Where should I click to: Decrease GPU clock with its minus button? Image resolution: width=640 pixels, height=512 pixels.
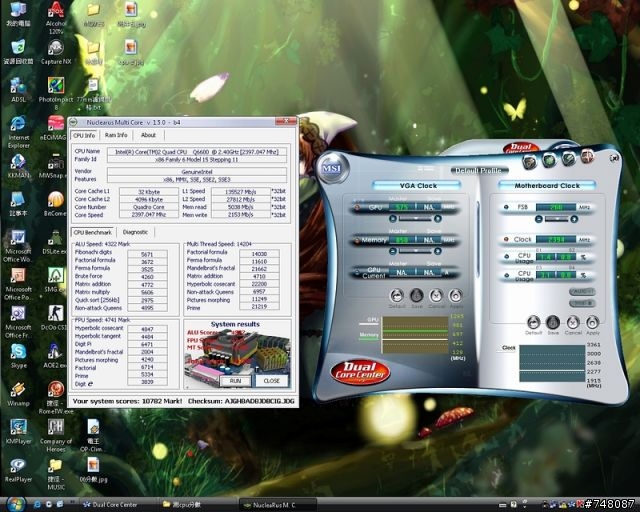393,219
